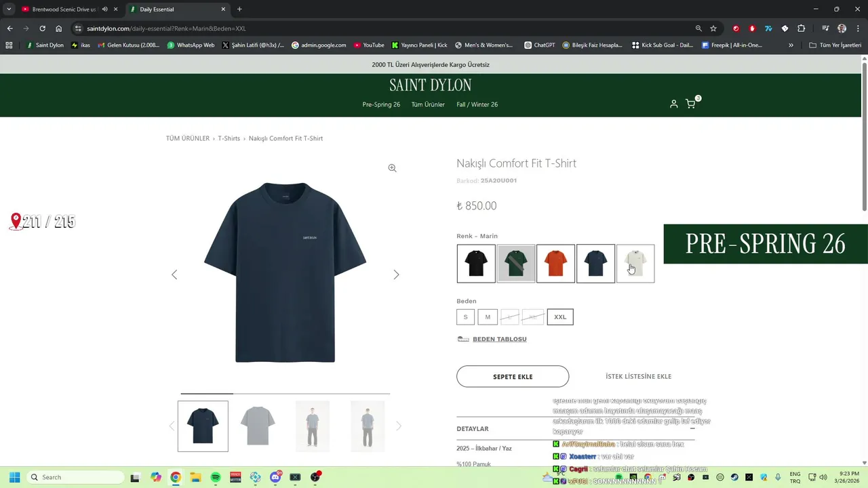Image resolution: width=868 pixels, height=488 pixels.
Task: Go to the browser home page
Action: pos(59,28)
